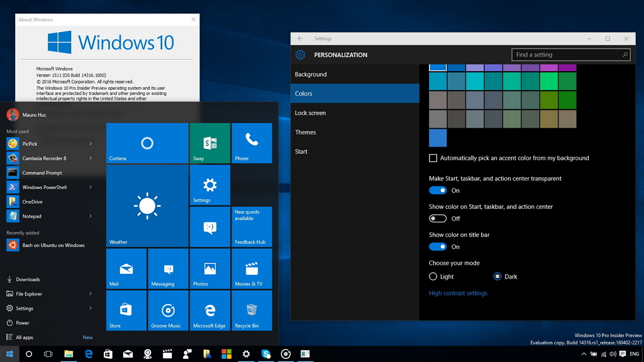Open the Feedback Hub tile

251,226
